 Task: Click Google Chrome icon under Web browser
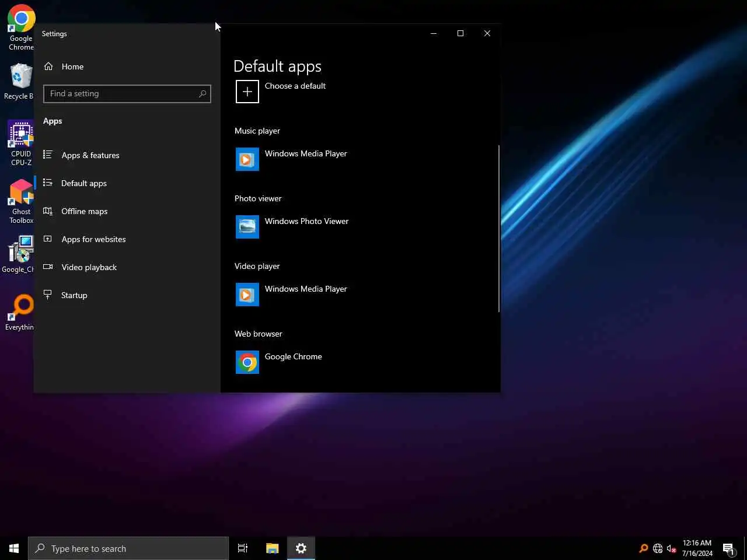click(x=247, y=362)
